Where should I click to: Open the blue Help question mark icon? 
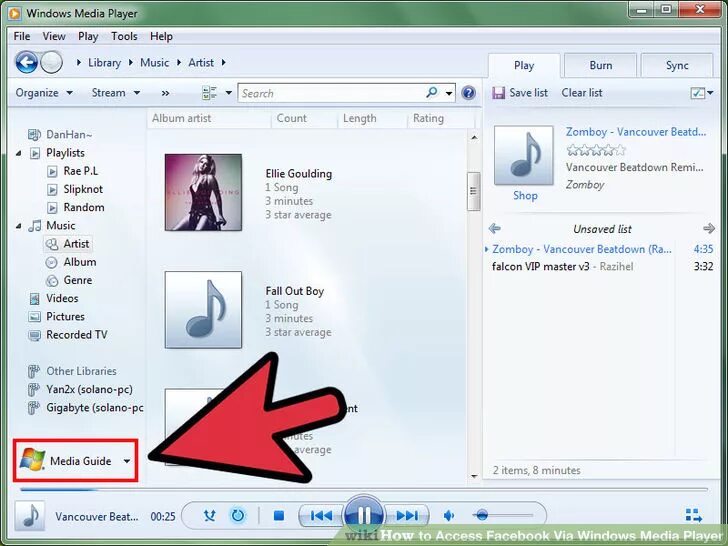tap(468, 93)
